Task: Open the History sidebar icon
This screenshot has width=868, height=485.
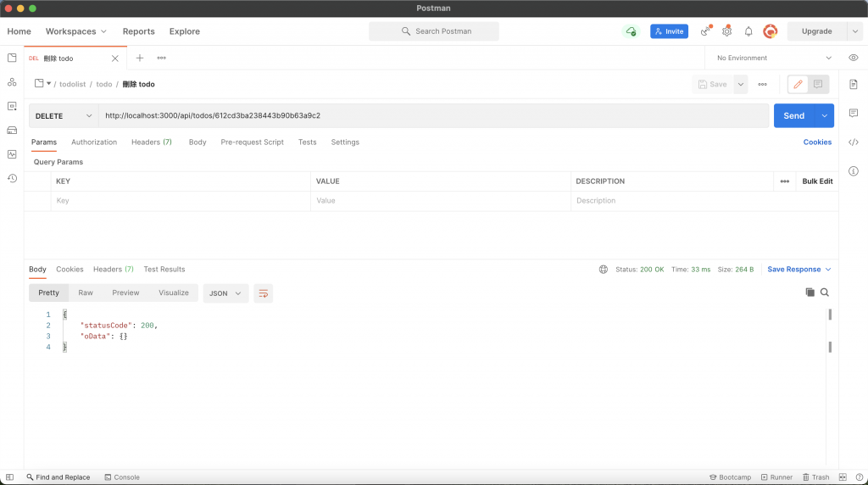Action: pos(12,178)
